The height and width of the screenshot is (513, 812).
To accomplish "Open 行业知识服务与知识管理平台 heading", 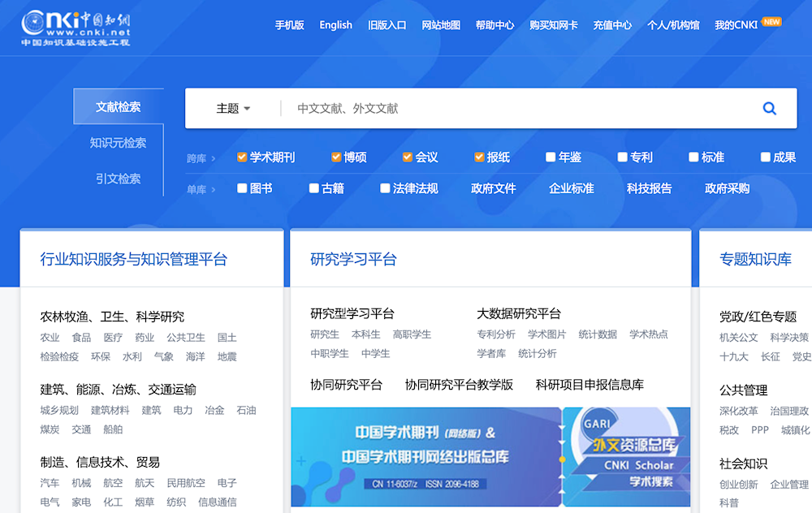I will 134,259.
